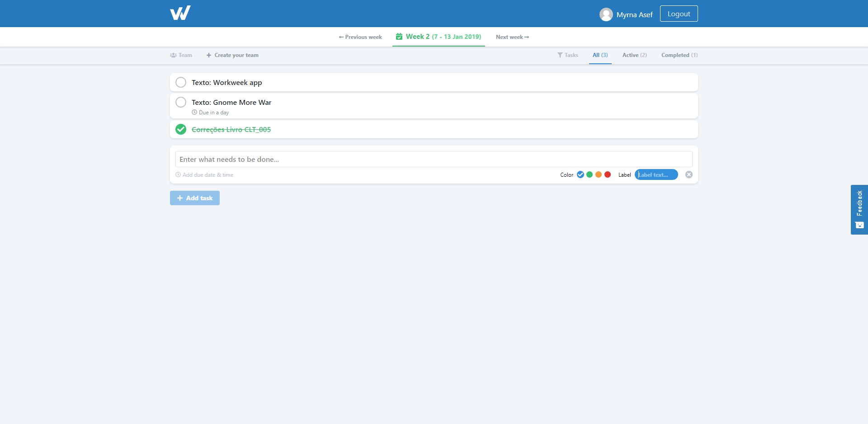868x424 pixels.
Task: Uncheck completed 'Correções Livro CLT_005' task
Action: tap(181, 129)
